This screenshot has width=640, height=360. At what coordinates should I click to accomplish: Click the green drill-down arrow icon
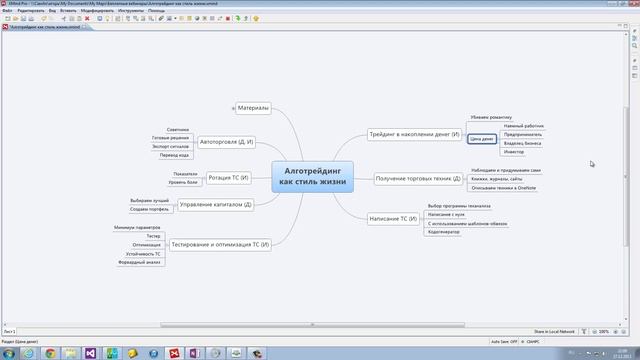click(x=238, y=18)
